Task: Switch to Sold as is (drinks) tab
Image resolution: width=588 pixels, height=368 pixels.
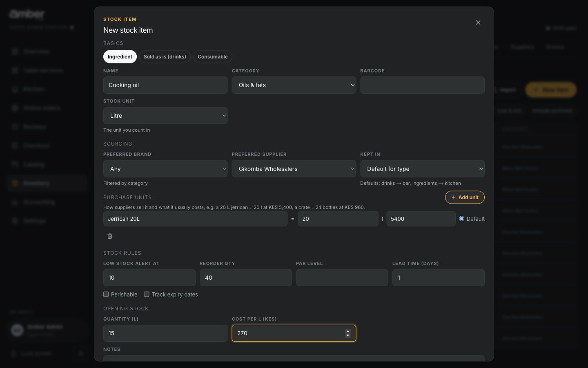Action: point(165,57)
